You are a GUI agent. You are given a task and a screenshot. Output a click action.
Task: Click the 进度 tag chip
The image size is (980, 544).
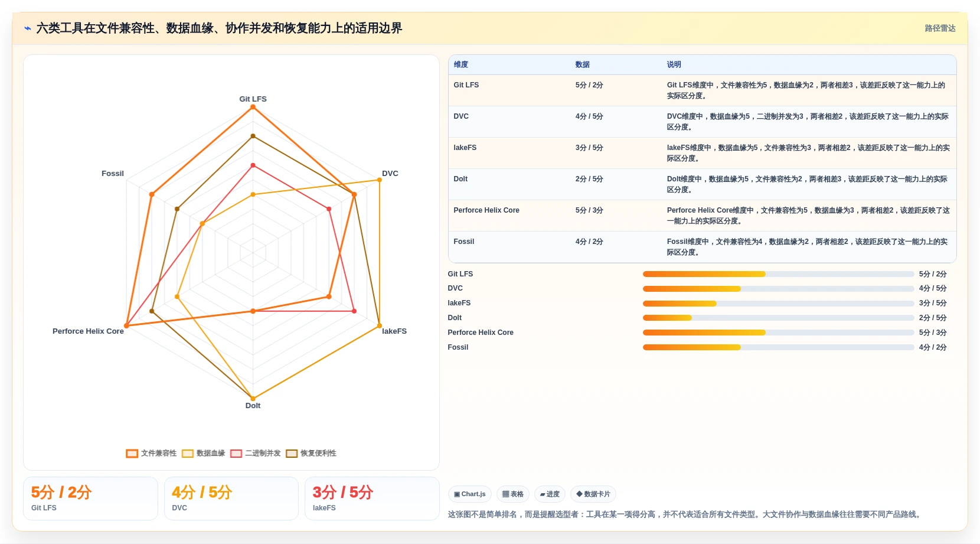[x=550, y=494]
